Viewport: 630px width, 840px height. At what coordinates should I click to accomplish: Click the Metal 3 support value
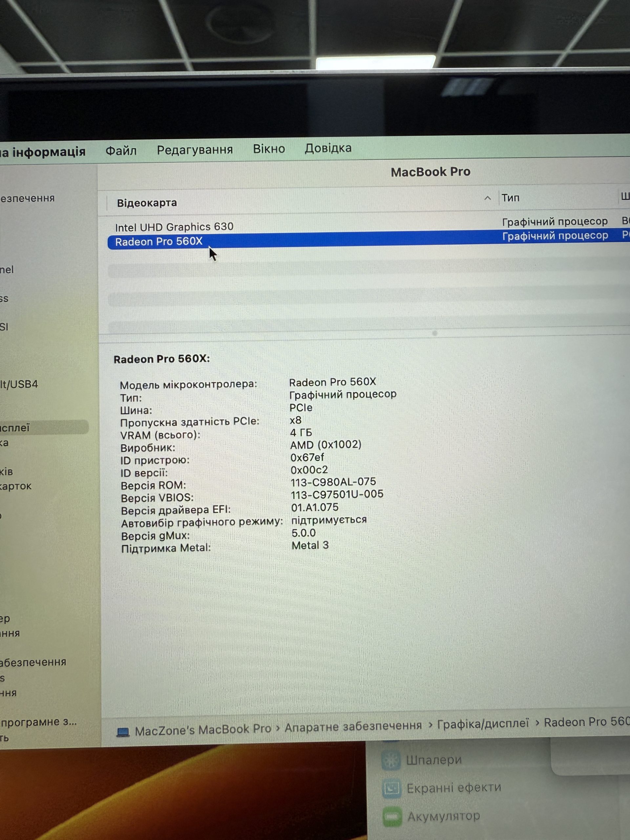pyautogui.click(x=310, y=545)
